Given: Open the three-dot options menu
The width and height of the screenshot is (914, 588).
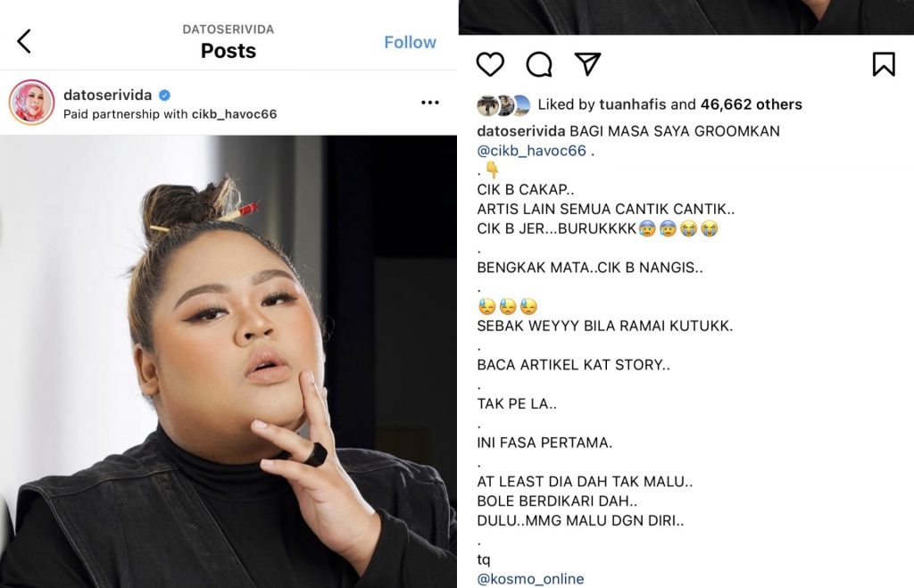Looking at the screenshot, I should point(429,103).
